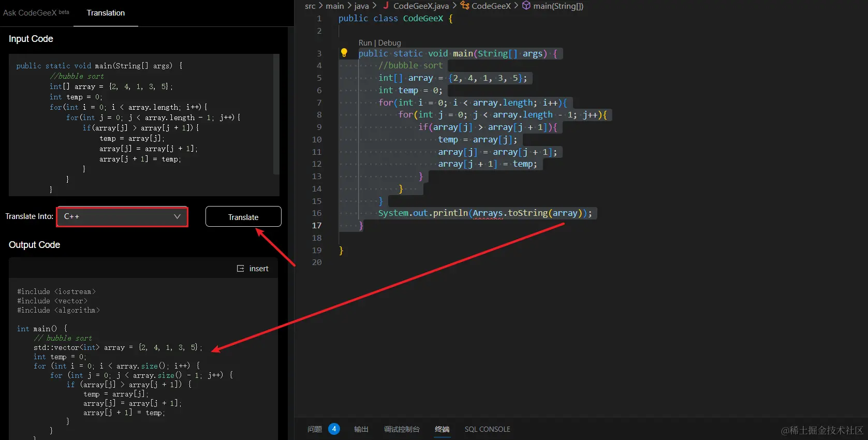
Task: Click the 'public class CodeGeeX {' line in editor
Action: click(x=396, y=19)
